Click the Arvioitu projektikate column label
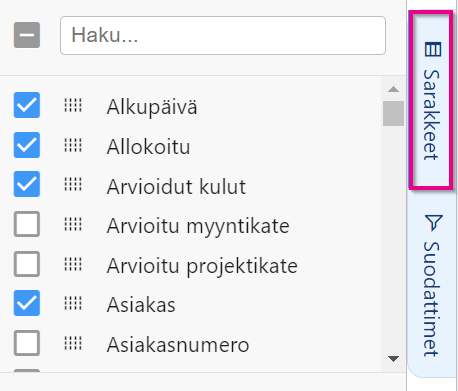458x391 pixels. 202,266
